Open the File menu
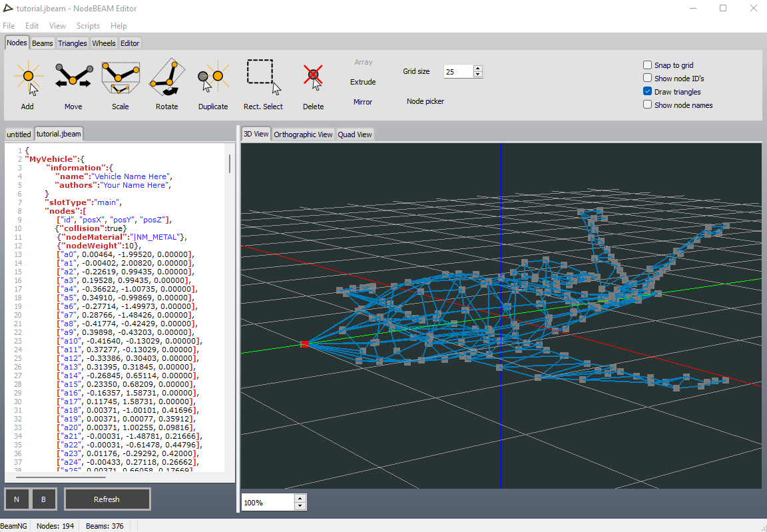767x532 pixels. (9, 26)
